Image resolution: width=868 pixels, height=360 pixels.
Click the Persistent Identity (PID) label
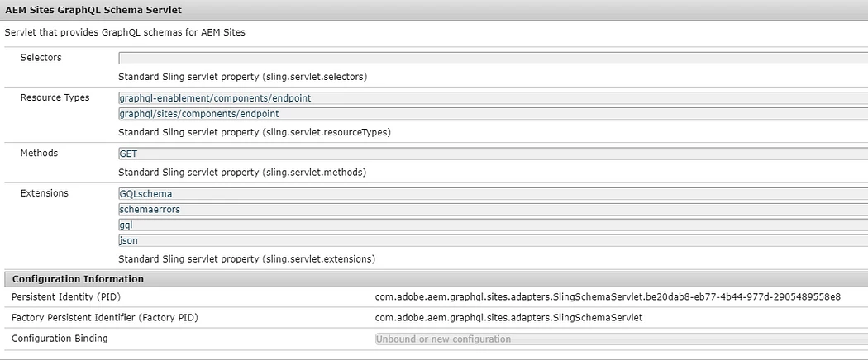click(x=66, y=297)
